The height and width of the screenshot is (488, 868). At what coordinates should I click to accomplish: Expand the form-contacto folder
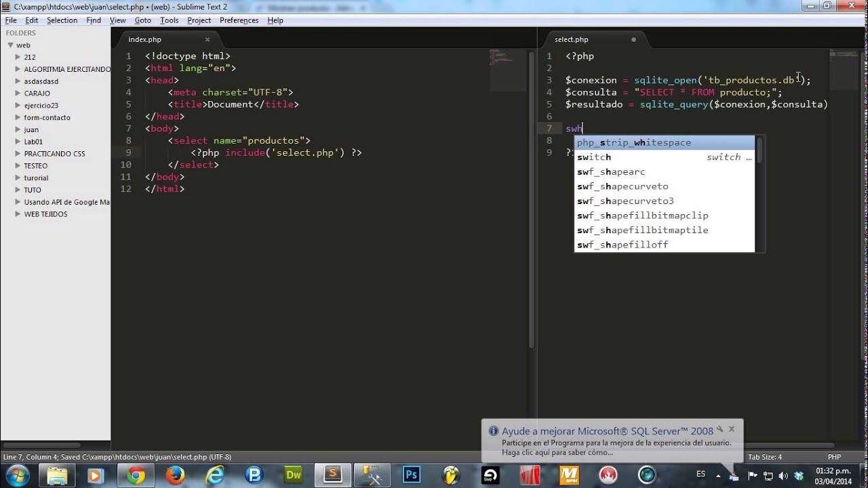tap(18, 117)
